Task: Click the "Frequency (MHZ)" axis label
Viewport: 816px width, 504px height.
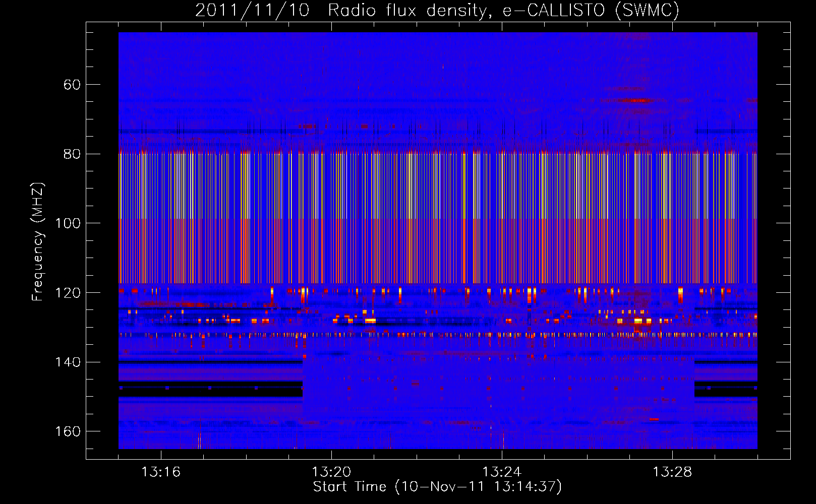Action: click(38, 242)
